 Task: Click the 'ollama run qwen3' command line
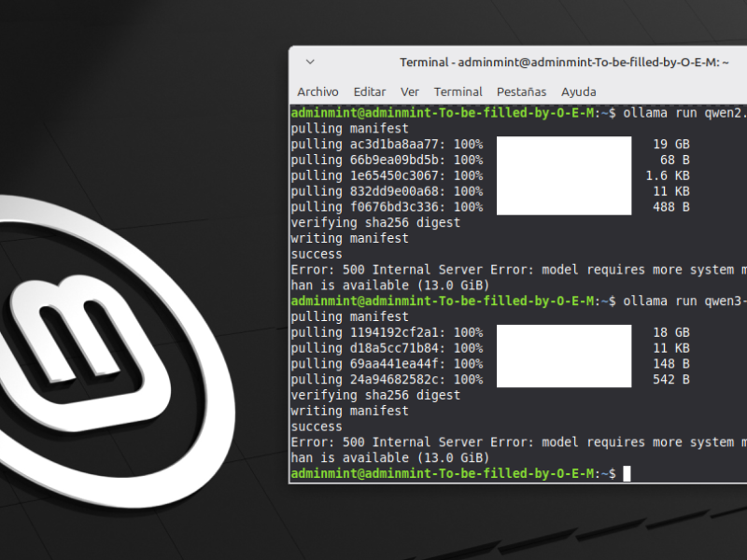(519, 301)
